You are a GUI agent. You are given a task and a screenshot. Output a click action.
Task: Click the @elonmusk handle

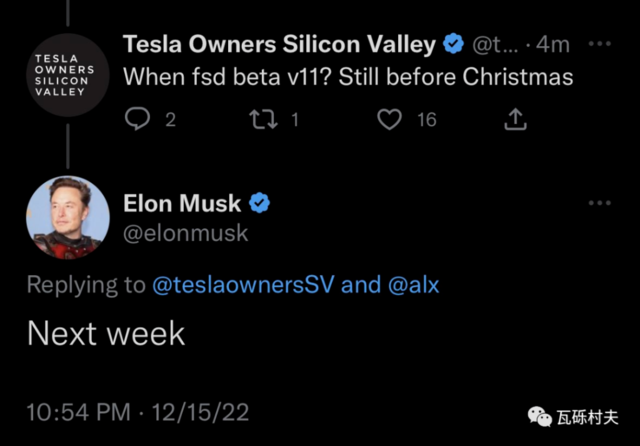pyautogui.click(x=185, y=233)
